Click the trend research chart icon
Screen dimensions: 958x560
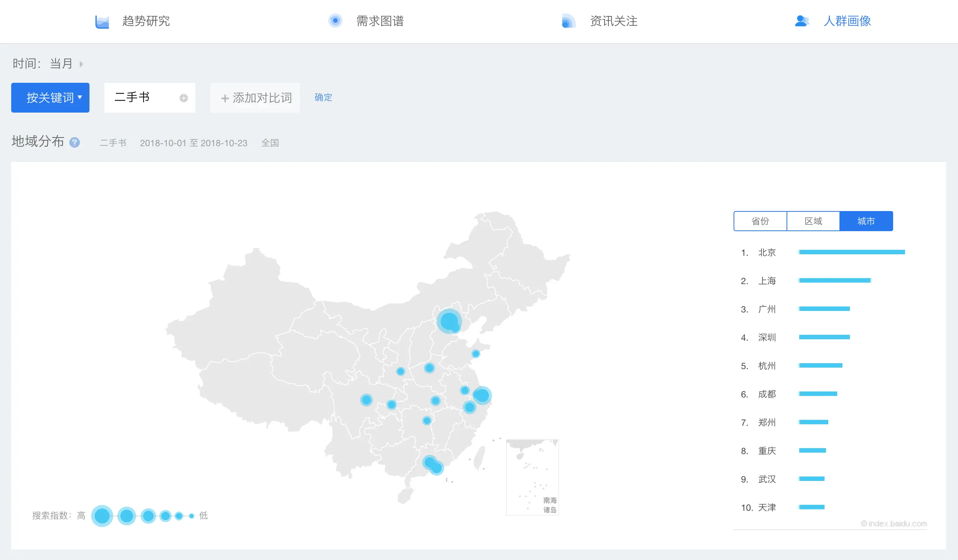102,21
